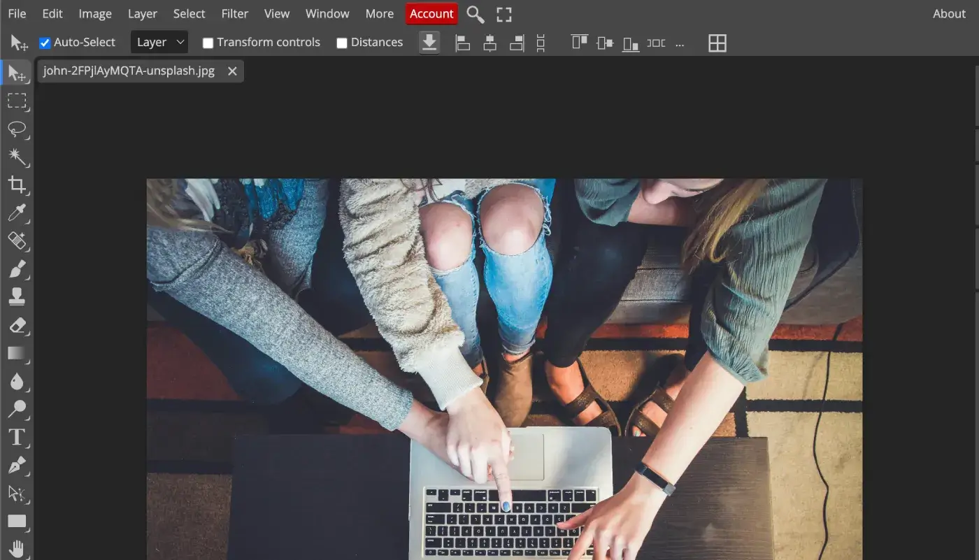Open the Filter menu

(234, 13)
